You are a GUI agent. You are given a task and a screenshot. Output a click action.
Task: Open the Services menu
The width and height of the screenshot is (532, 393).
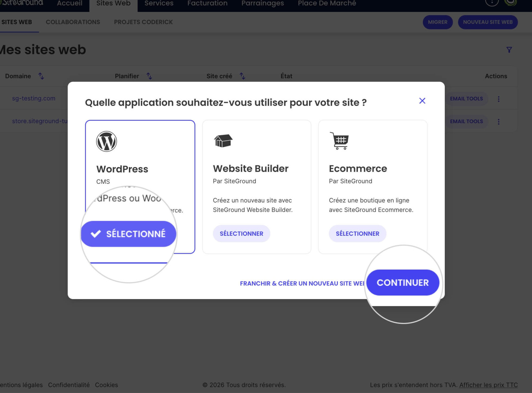(159, 4)
